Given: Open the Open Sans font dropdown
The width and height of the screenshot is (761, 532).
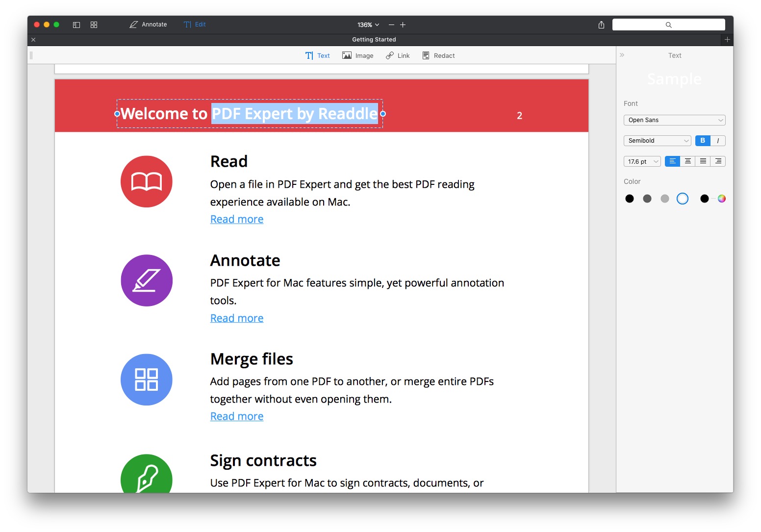Looking at the screenshot, I should (674, 120).
